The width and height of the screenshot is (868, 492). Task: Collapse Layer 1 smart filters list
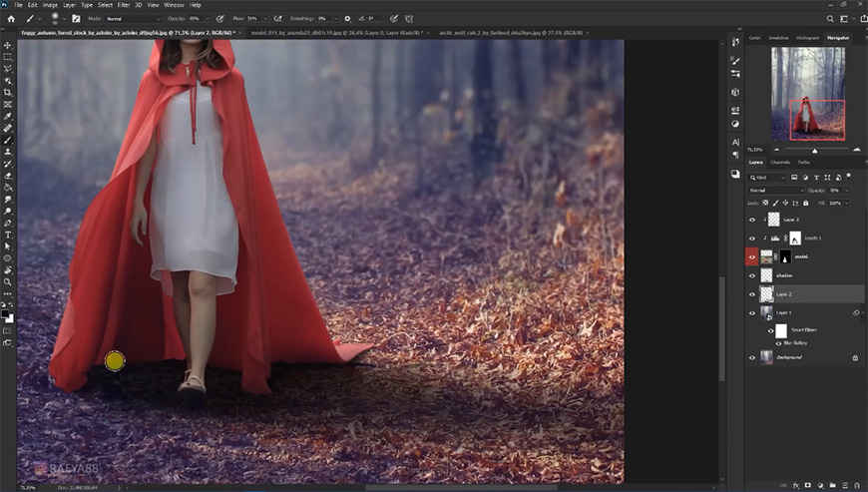coord(862,313)
